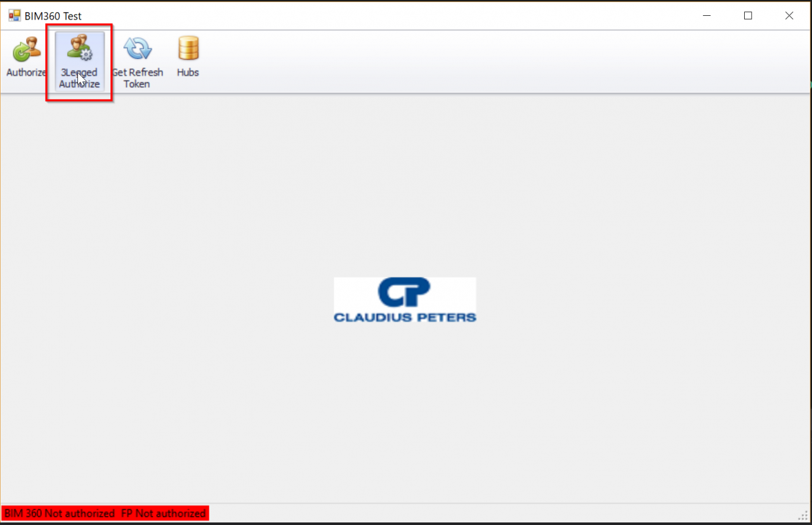Image resolution: width=812 pixels, height=525 pixels.
Task: Click the 'BIM 360 Not authorized' status text
Action: [60, 513]
